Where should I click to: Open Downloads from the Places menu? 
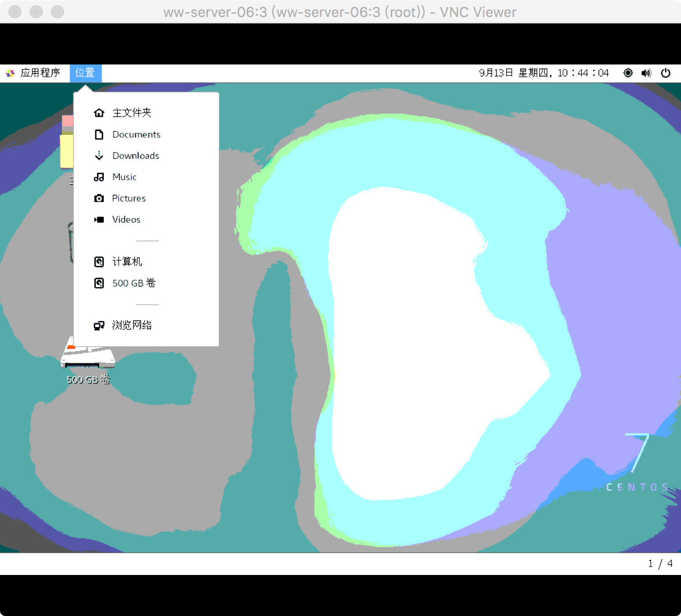point(146,156)
